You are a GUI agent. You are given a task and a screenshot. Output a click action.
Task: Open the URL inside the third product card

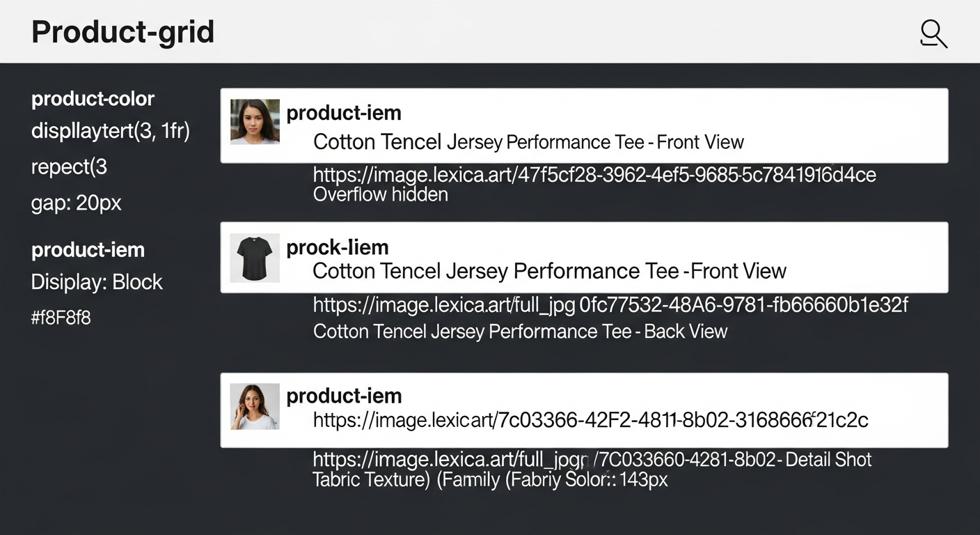click(590, 420)
